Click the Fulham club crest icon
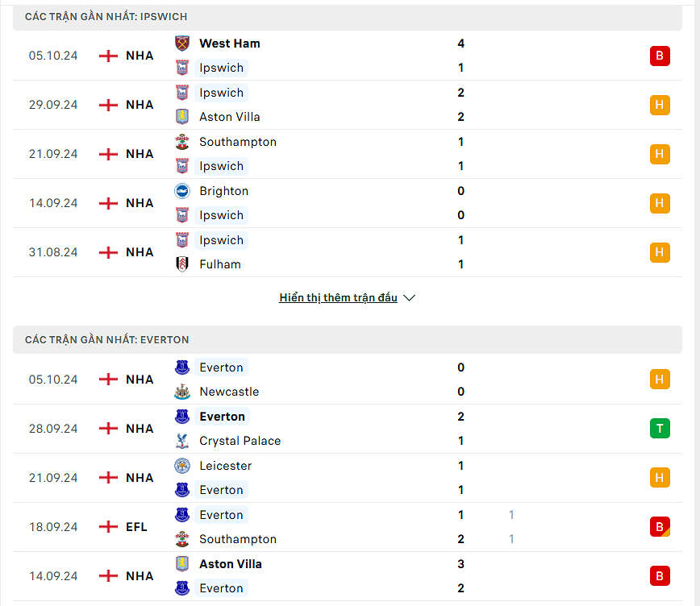 click(x=182, y=264)
